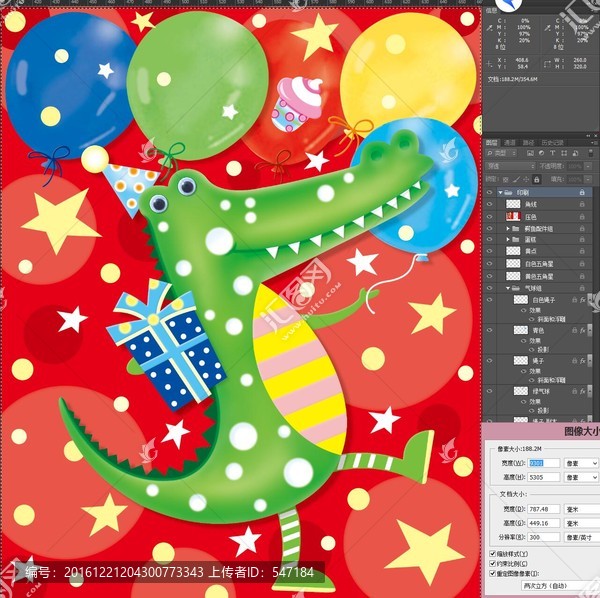Uncheck 缩放样式(Y) checkbox
600x598 pixels.
tap(493, 554)
